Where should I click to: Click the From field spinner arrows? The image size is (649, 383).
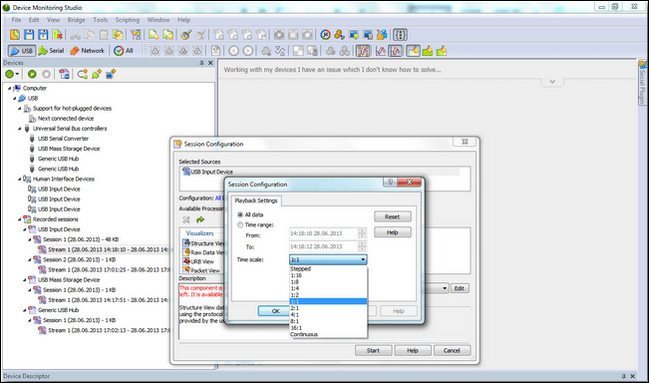point(362,234)
